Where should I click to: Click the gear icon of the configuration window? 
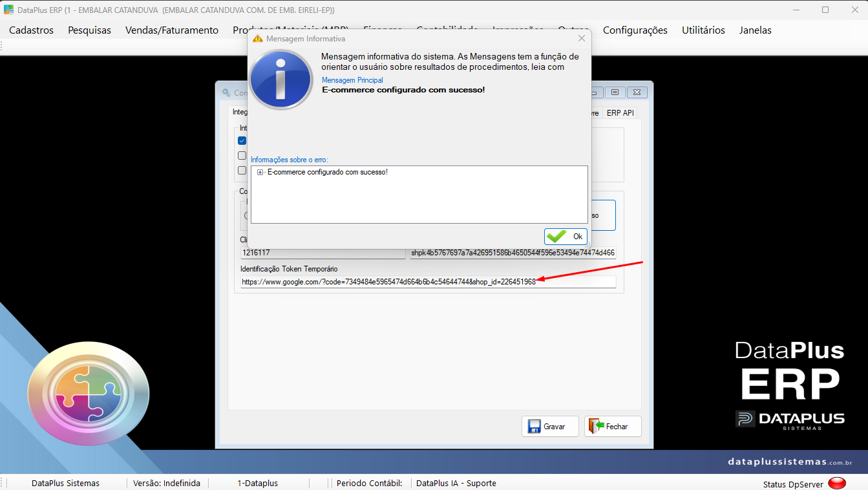pyautogui.click(x=226, y=93)
